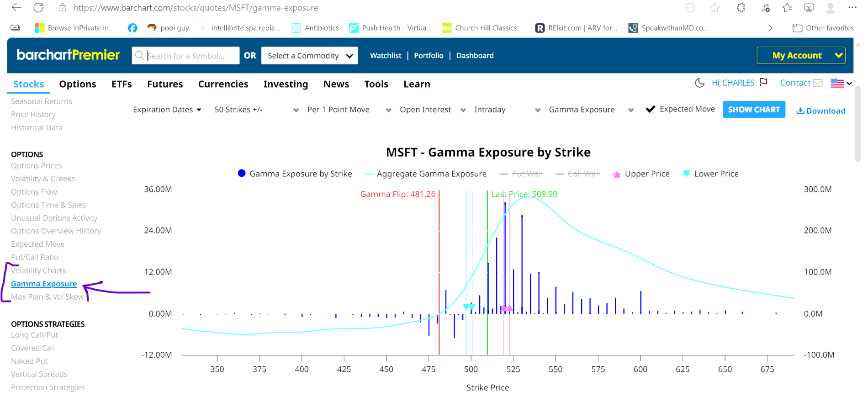Toggle dark mode moon icon

(699, 83)
